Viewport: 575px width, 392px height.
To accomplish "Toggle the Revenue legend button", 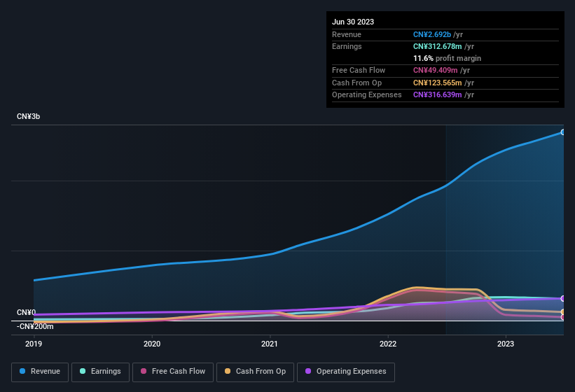I will click(x=40, y=372).
